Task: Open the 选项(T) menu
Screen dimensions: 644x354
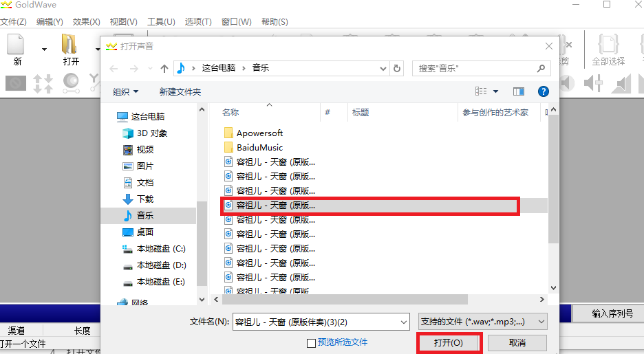Action: (198, 22)
